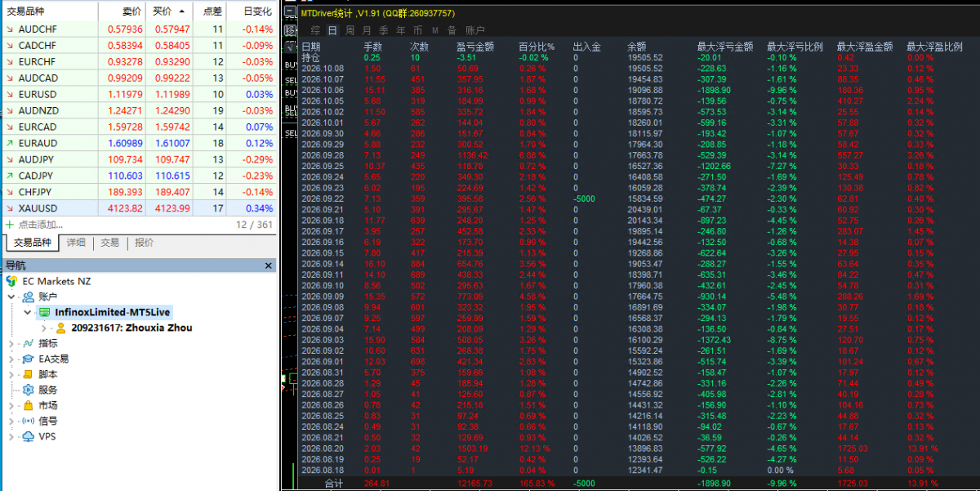Image resolution: width=980 pixels, height=491 pixels.
Task: Sort by the 卖价 column header
Action: point(122,11)
